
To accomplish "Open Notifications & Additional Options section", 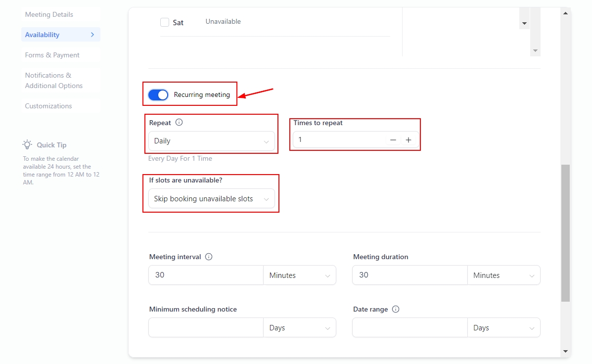I will pos(54,81).
